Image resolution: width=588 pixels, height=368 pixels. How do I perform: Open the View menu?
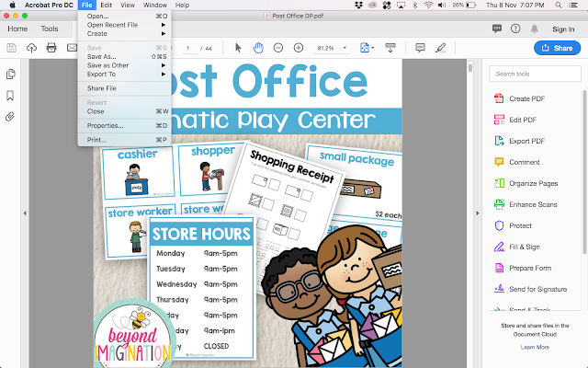pyautogui.click(x=128, y=5)
